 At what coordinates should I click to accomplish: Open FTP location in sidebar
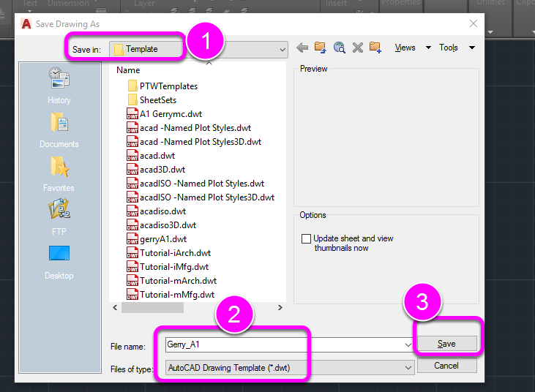click(x=59, y=217)
